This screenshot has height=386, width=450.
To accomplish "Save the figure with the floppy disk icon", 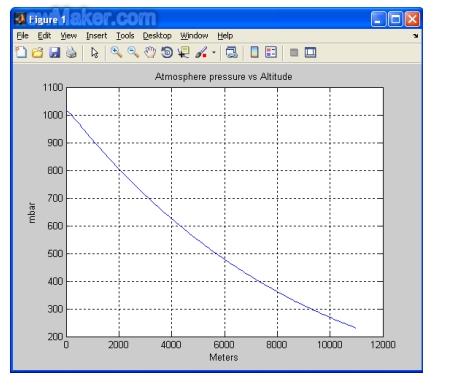I will pyautogui.click(x=54, y=52).
